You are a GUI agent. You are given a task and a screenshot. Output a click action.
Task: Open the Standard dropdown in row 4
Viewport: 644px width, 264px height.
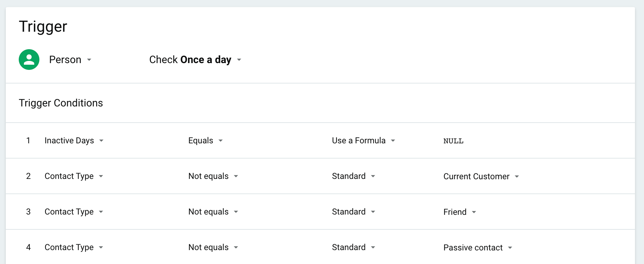[354, 247]
